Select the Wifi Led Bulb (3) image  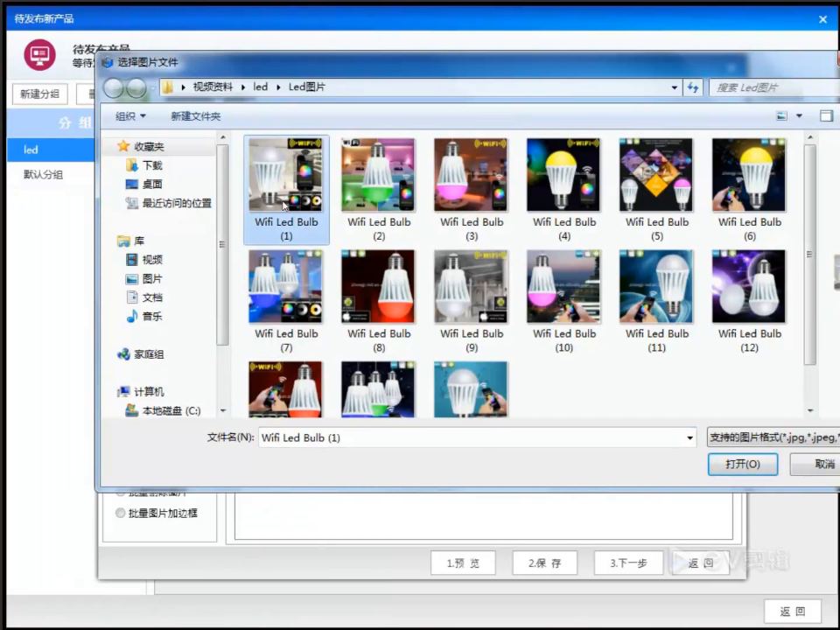[x=471, y=175]
